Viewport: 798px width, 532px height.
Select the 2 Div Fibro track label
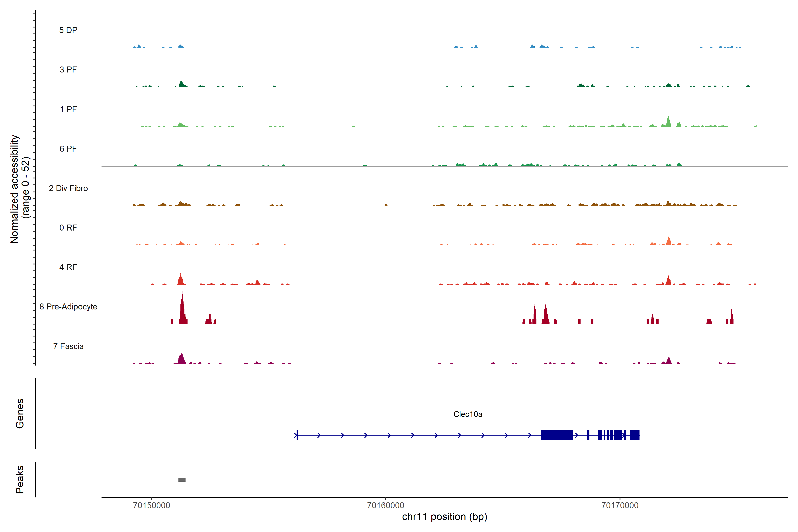point(68,188)
